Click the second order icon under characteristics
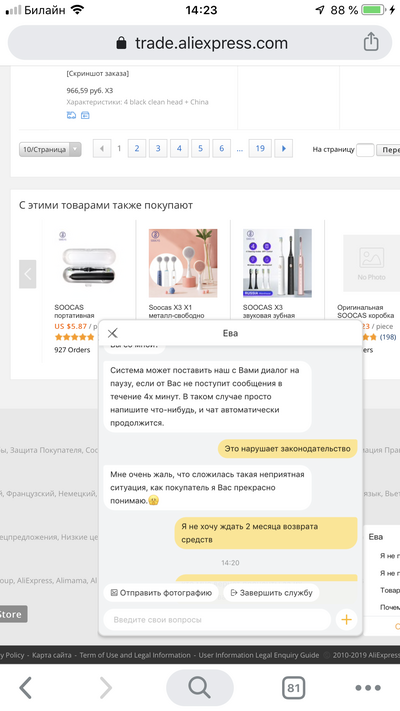 [85, 115]
